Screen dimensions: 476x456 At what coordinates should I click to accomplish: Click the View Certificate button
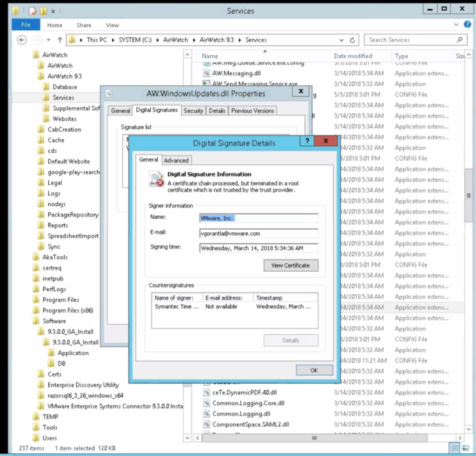(x=291, y=265)
